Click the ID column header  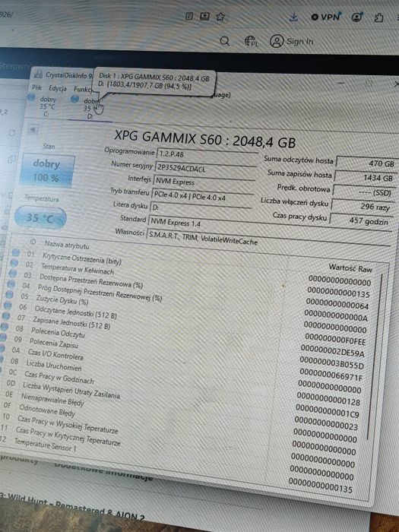33,242
